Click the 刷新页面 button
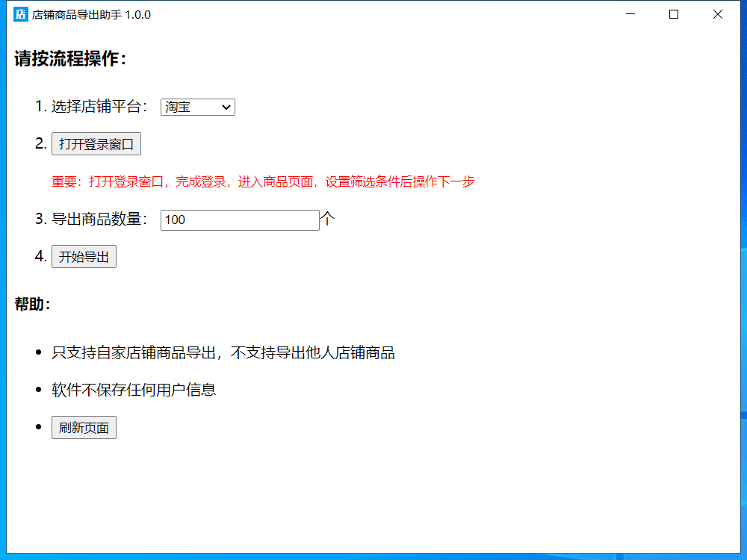The image size is (747, 560). point(84,428)
